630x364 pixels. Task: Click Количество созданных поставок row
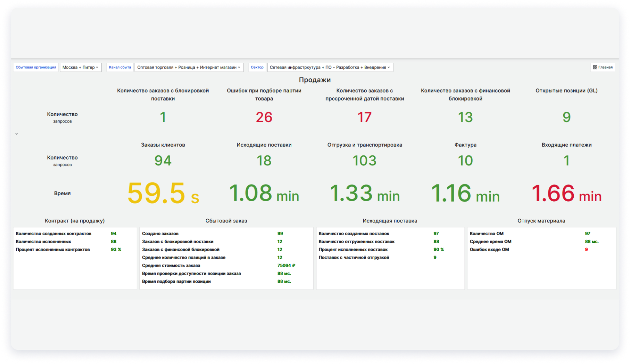(x=390, y=233)
